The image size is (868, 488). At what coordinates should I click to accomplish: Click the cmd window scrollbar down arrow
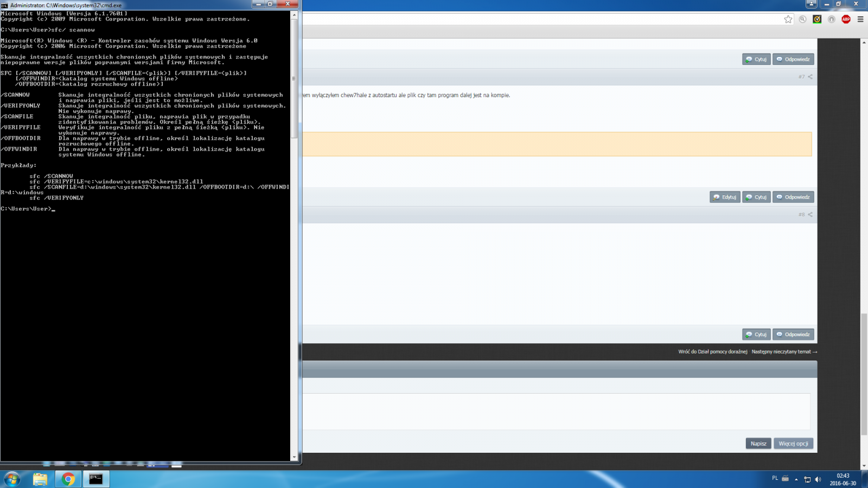[294, 457]
